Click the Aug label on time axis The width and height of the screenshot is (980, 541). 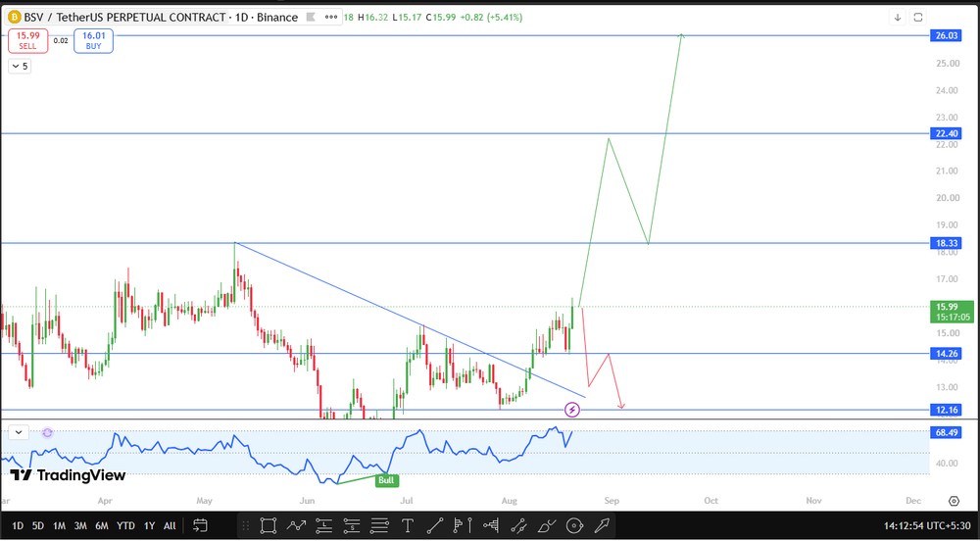point(510,501)
